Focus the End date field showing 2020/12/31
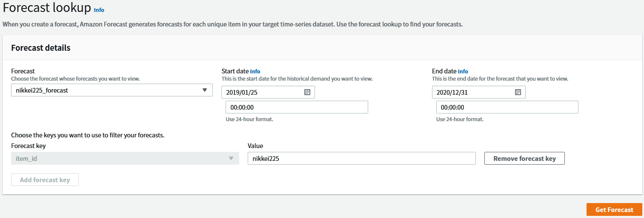The image size is (644, 218). click(472, 92)
